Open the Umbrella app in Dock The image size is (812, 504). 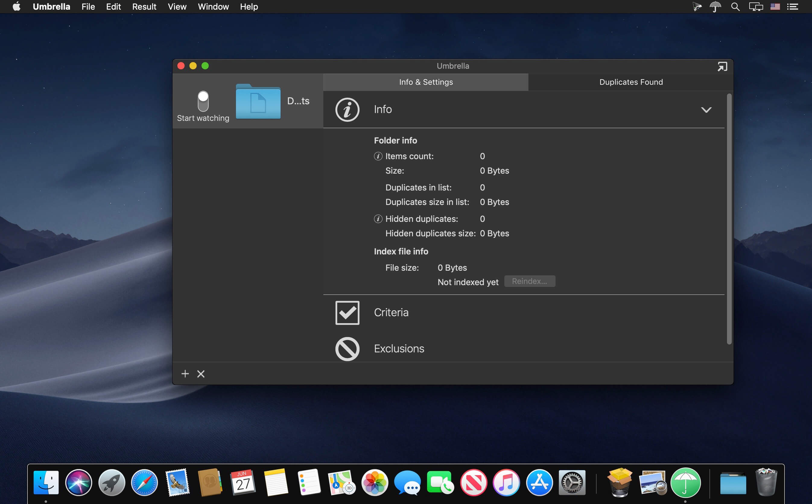click(685, 482)
